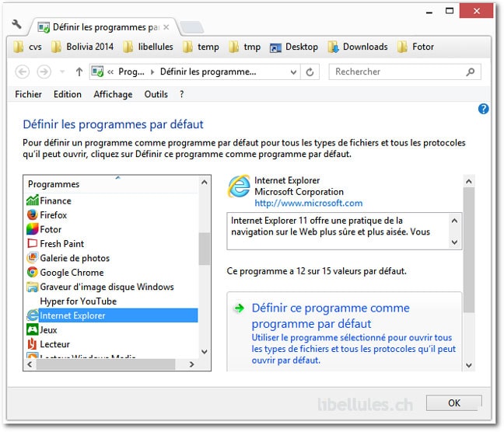This screenshot has height=432, width=504.
Task: Click program list scroll down arrow
Action: [x=205, y=352]
